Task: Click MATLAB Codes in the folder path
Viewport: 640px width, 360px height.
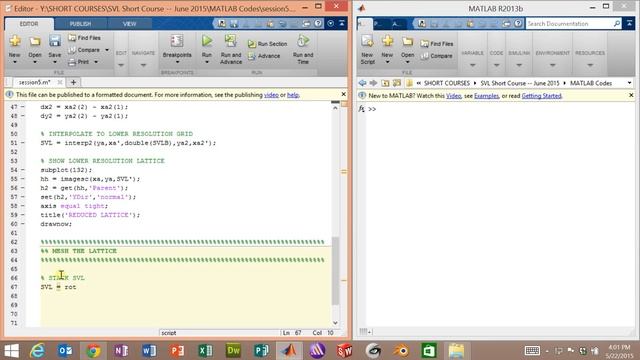Action: (591, 83)
